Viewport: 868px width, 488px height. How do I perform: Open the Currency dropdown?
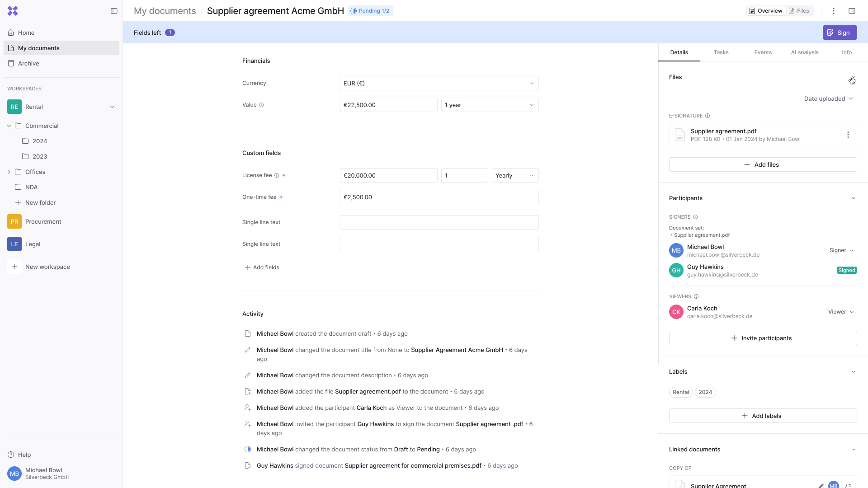(439, 83)
